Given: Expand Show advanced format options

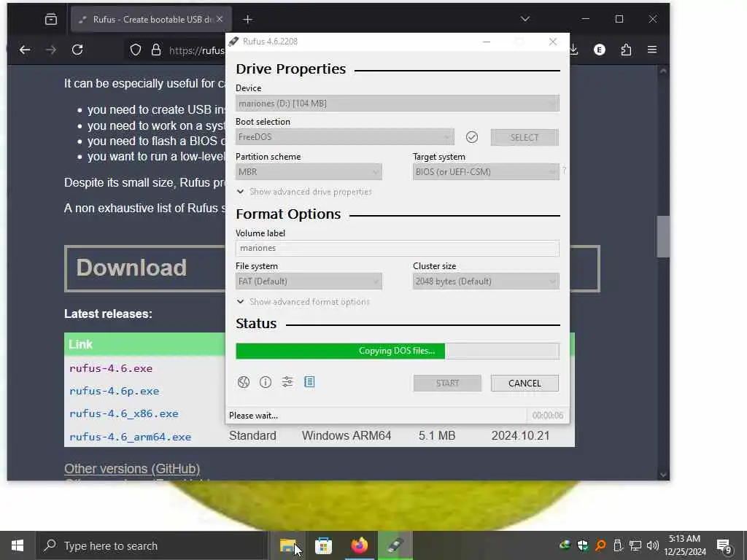Looking at the screenshot, I should (303, 302).
